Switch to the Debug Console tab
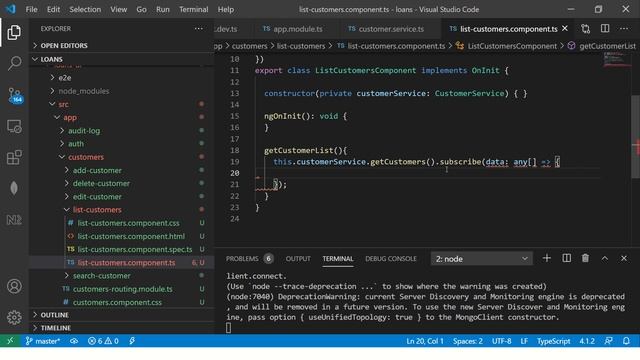Image resolution: width=640 pixels, height=360 pixels. point(391,258)
